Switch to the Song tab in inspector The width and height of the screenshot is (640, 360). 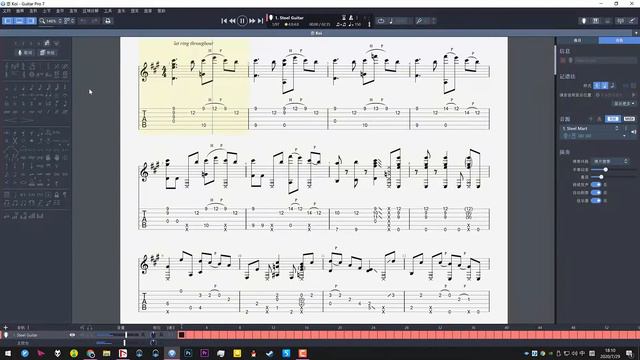(577, 40)
